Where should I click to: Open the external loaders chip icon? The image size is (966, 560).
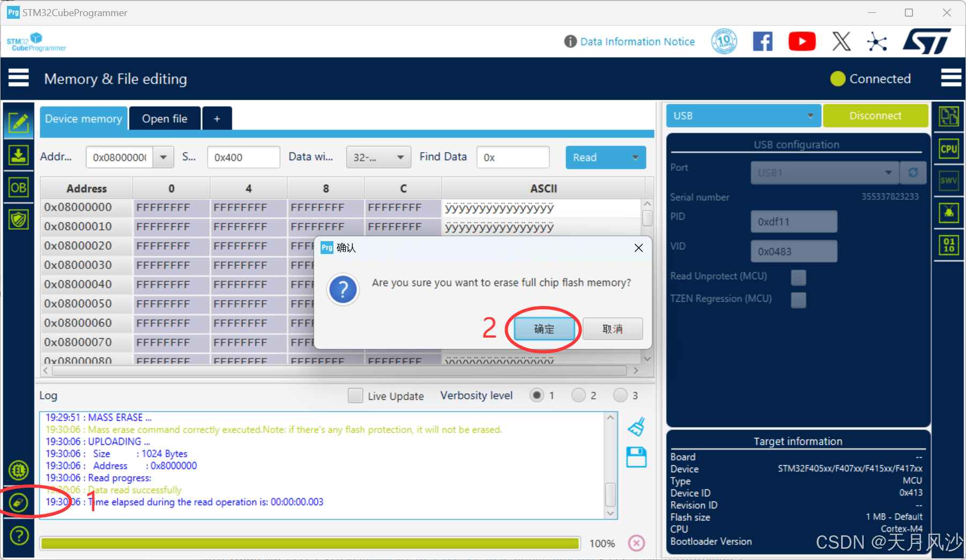pyautogui.click(x=19, y=471)
